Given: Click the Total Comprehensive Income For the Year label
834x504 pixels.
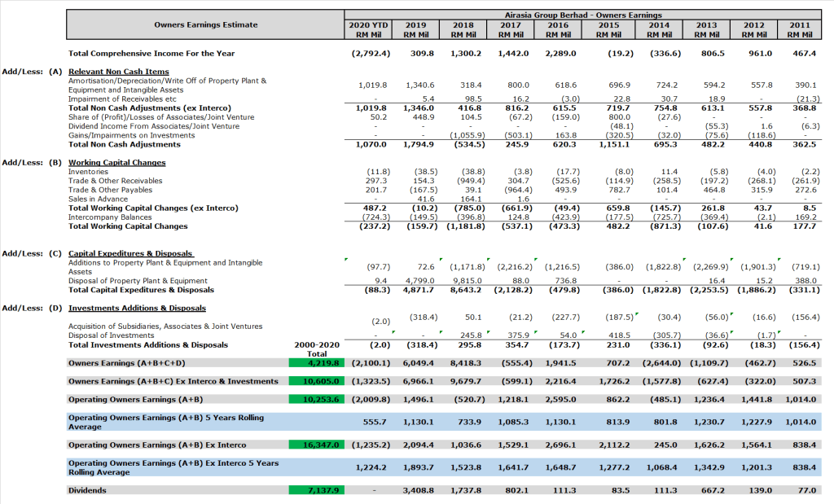Looking at the screenshot, I should click(151, 54).
